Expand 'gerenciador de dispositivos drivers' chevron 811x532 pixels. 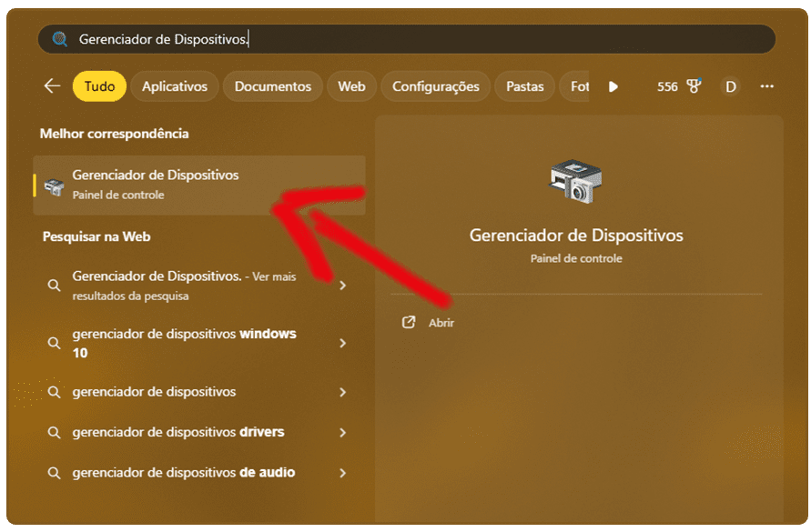343,433
